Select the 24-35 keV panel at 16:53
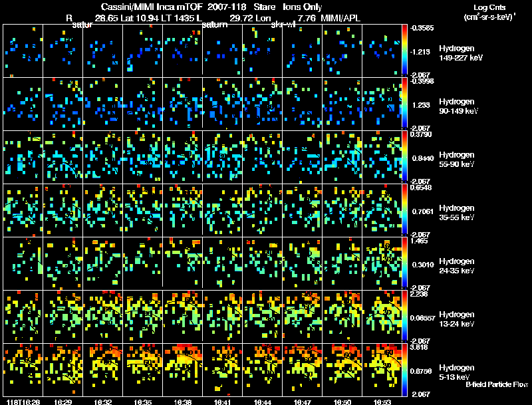The height and width of the screenshot is (405, 532). 382,263
